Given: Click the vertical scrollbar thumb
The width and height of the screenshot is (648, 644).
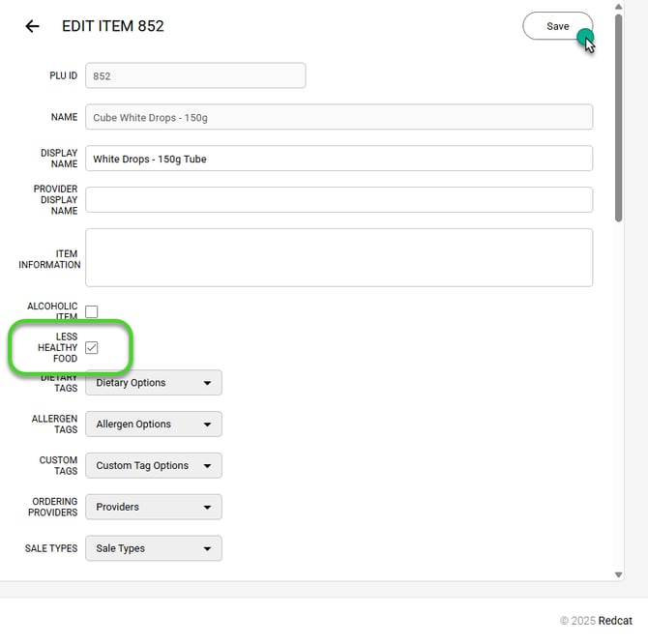Looking at the screenshot, I should (619, 116).
